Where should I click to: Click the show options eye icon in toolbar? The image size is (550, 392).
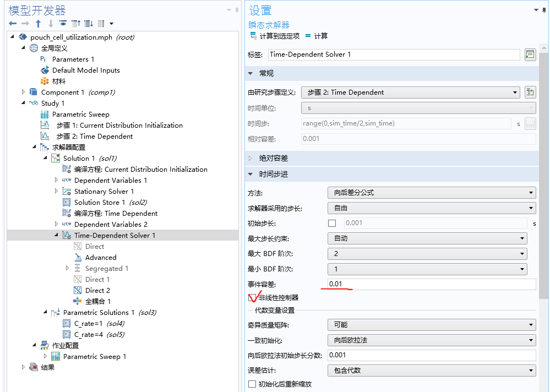coord(62,23)
